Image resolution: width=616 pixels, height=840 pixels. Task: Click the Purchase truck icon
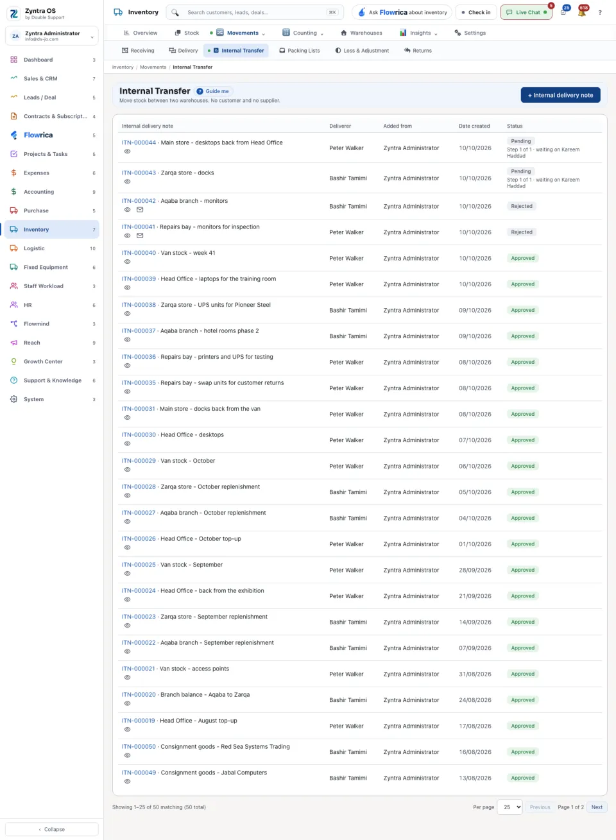[x=13, y=210]
